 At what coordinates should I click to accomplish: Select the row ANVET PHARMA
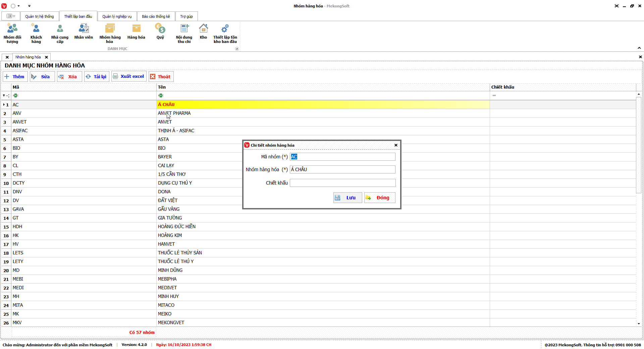[318, 113]
